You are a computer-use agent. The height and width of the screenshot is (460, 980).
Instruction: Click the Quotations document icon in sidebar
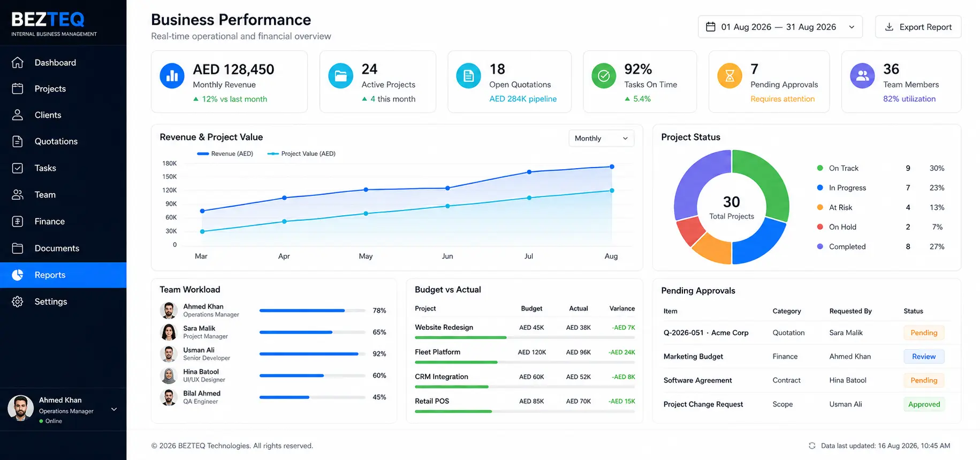pos(18,141)
